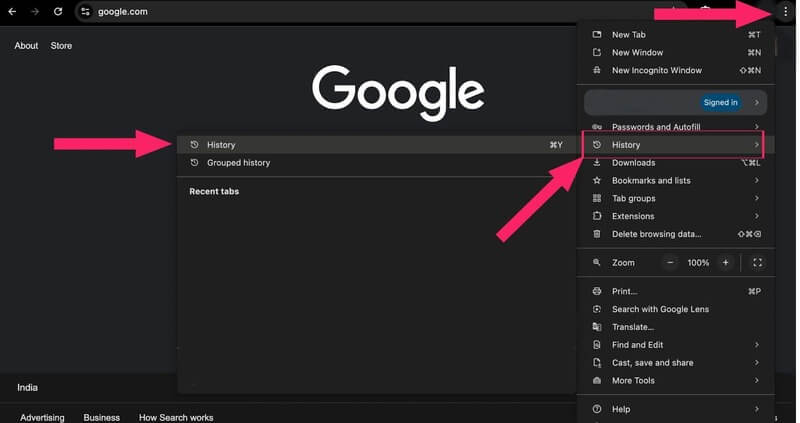Click the Google Lens icon
This screenshot has width=800, height=423.
click(x=596, y=309)
